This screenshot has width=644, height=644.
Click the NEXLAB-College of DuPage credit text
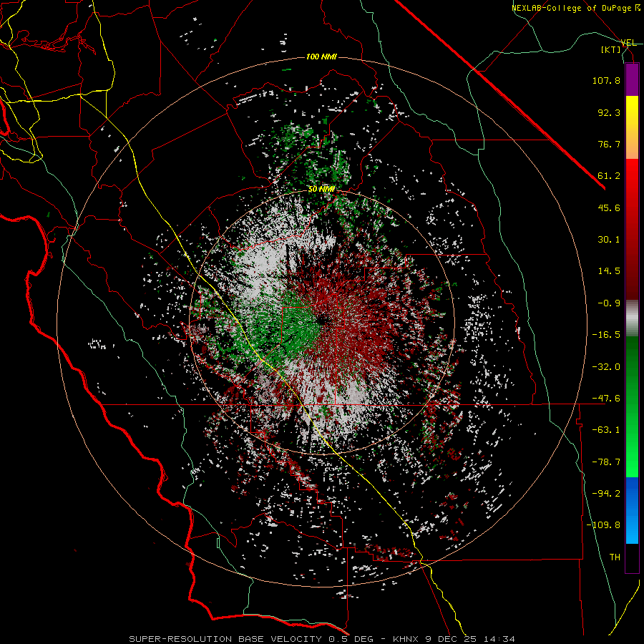point(575,8)
